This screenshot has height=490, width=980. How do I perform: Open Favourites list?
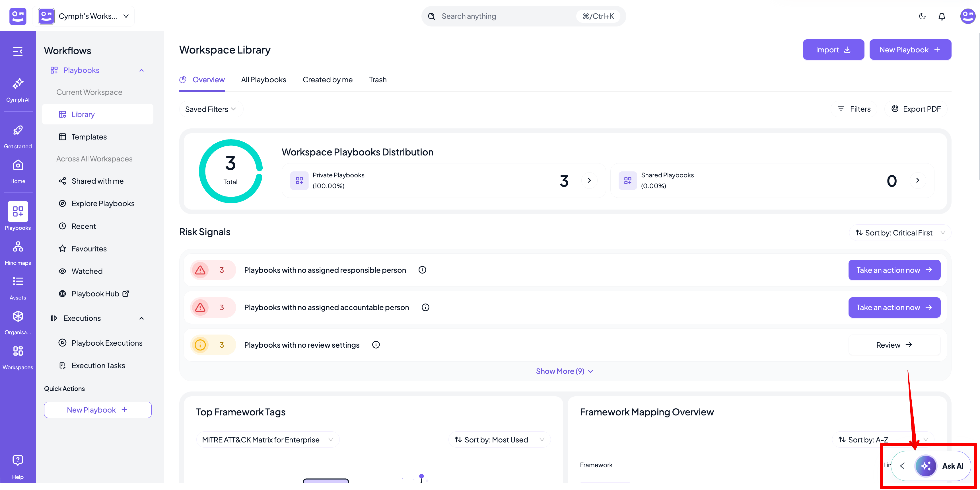pyautogui.click(x=83, y=249)
